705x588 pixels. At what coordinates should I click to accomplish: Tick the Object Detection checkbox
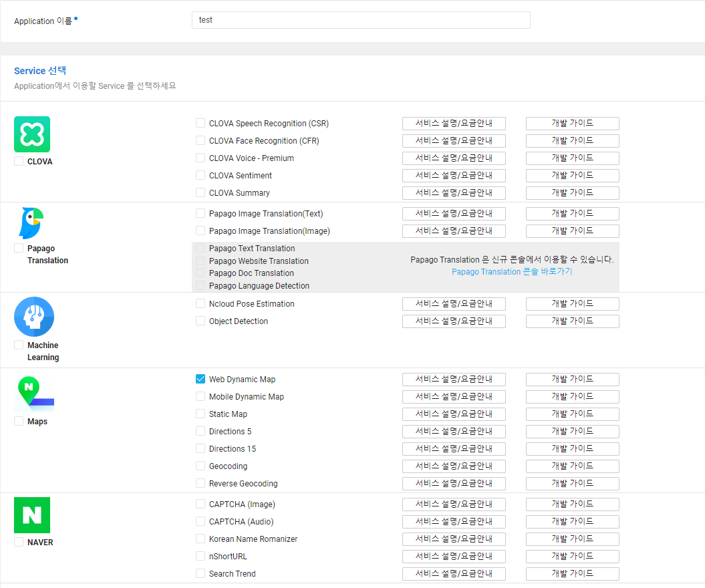[x=200, y=321]
